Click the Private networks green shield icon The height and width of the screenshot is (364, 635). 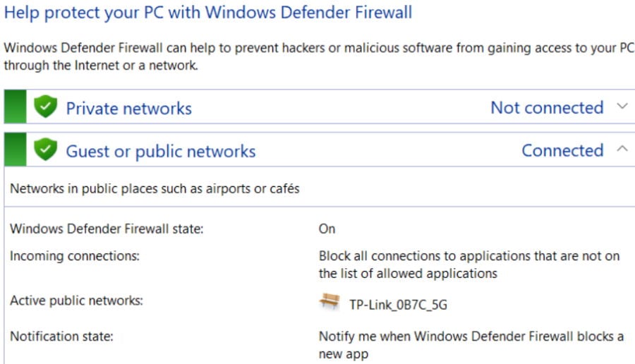45,107
